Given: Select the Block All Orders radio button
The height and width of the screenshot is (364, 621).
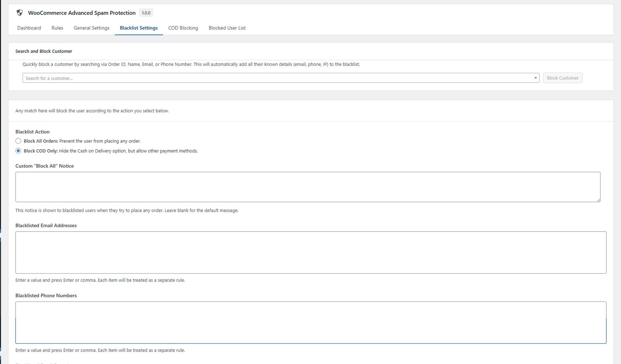Looking at the screenshot, I should [18, 141].
